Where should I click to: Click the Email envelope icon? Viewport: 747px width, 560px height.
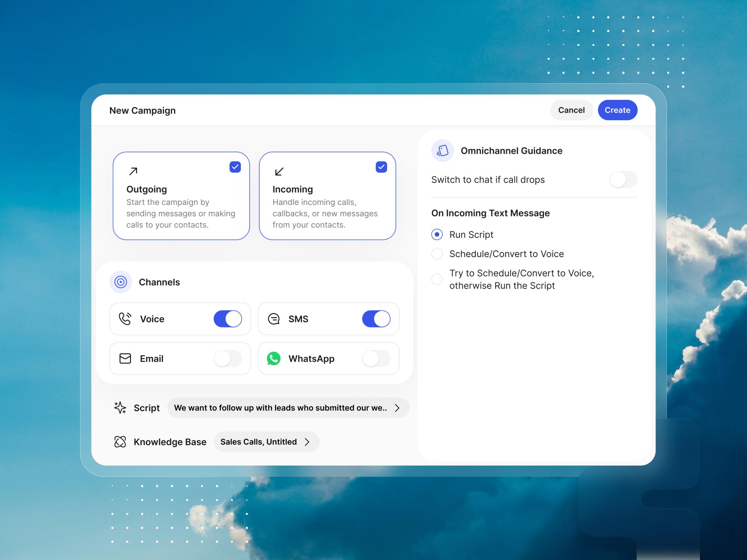coord(125,359)
